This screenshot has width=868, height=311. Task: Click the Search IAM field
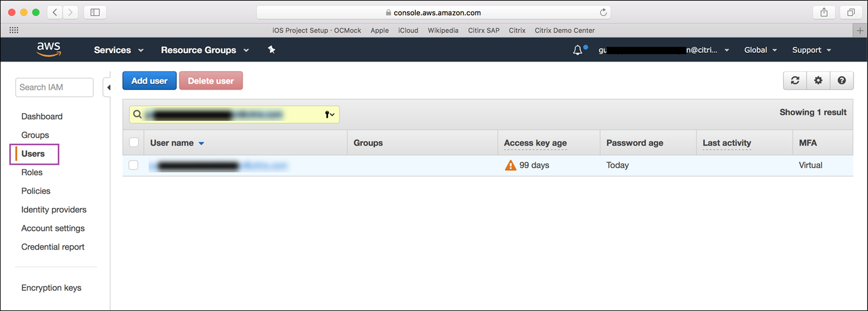(54, 87)
